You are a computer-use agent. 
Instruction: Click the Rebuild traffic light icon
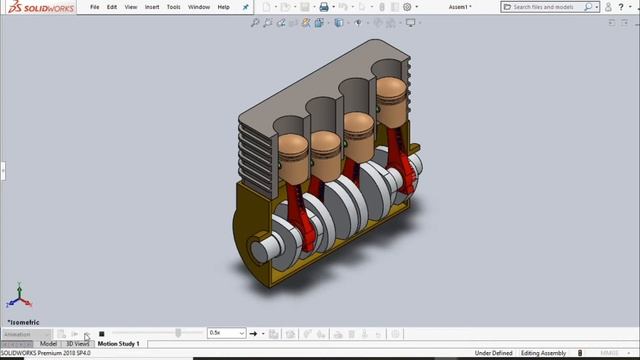pos(382,7)
